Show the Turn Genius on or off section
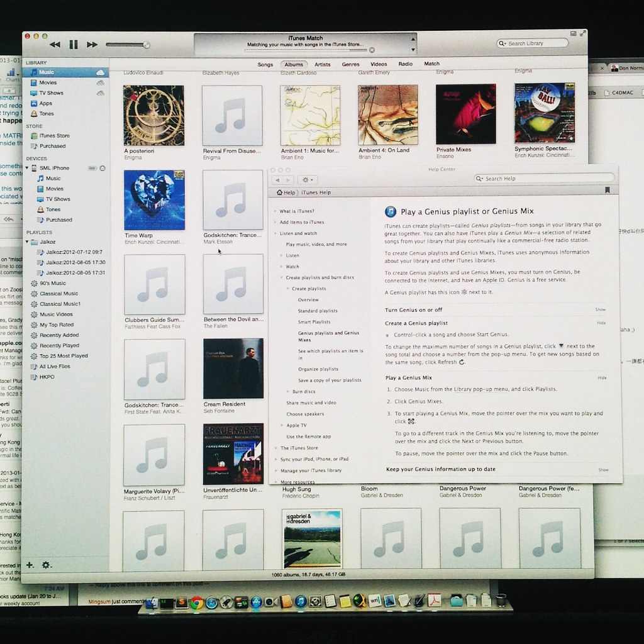Image resolution: width=644 pixels, height=644 pixels. [x=600, y=309]
